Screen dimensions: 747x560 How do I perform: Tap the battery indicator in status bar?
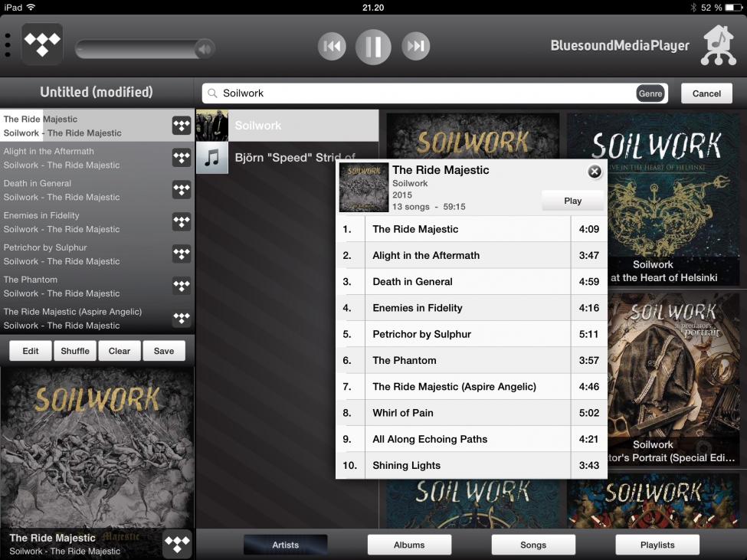coord(734,7)
